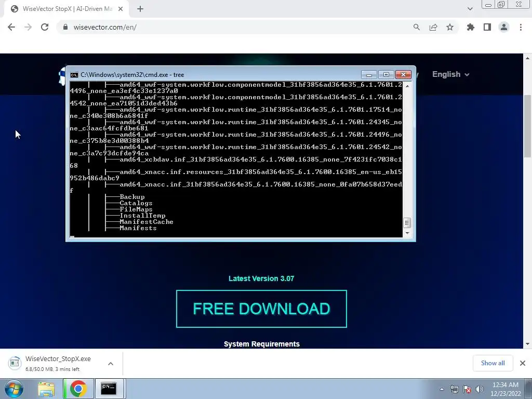Click the cmd scrollbar down arrow
This screenshot has height=399, width=532.
tap(407, 233)
